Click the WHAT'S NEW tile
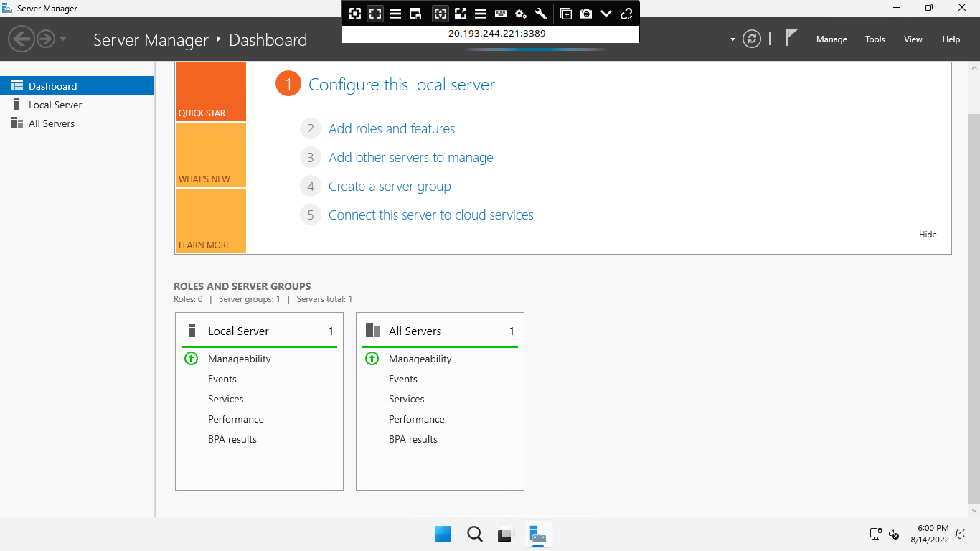Image resolution: width=980 pixels, height=551 pixels. tap(210, 155)
